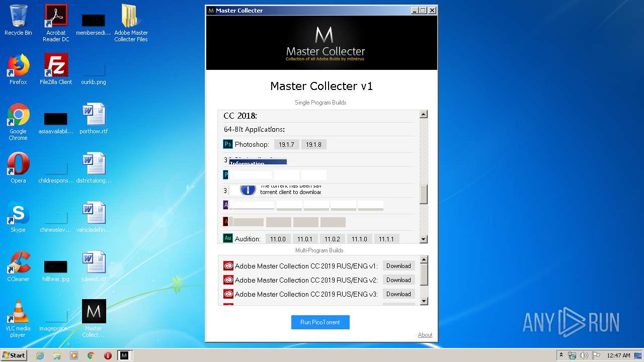The width and height of the screenshot is (644, 362).
Task: Click the Audition Au icon
Action: (x=228, y=238)
